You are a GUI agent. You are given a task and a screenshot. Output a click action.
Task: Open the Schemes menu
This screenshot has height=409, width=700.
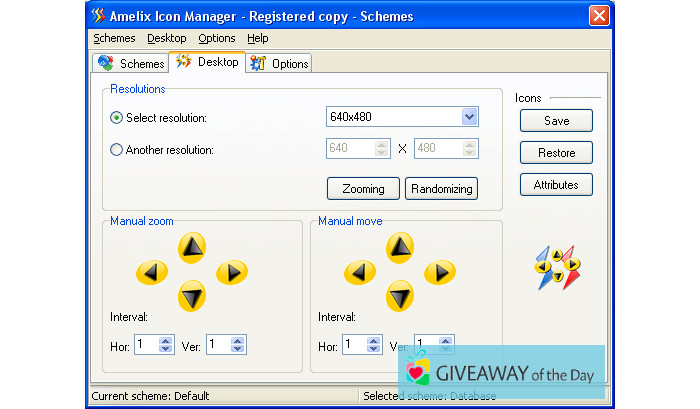(114, 38)
